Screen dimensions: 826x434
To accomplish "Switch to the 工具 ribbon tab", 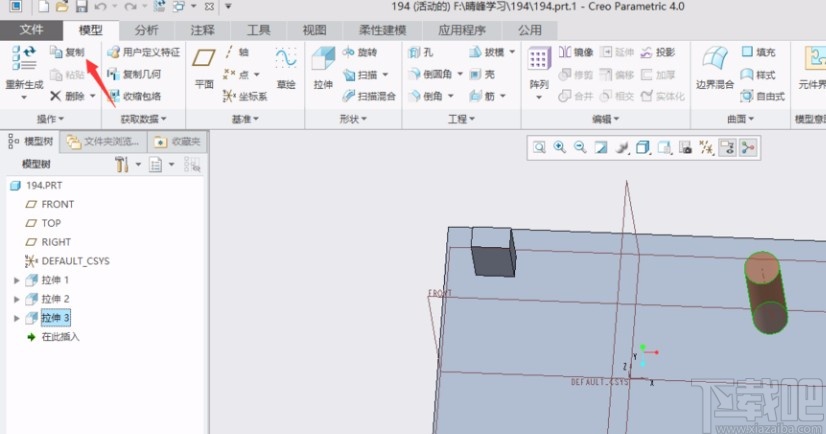I will pos(258,31).
